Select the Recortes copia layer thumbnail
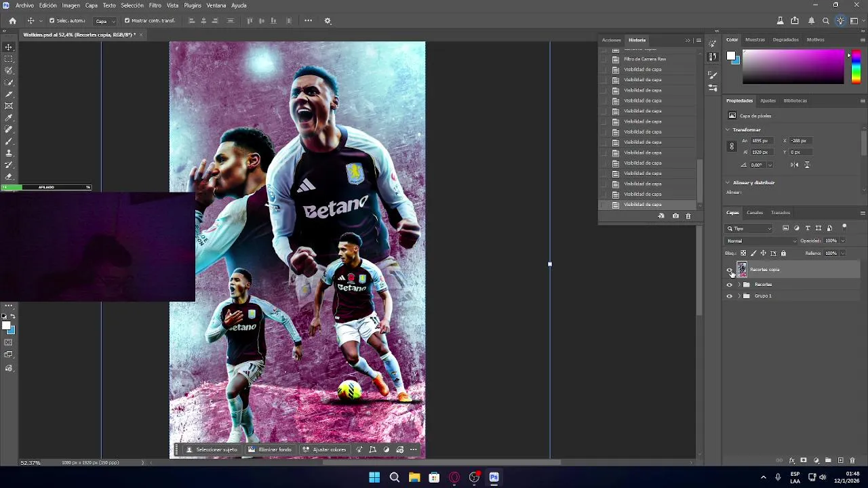This screenshot has width=868, height=488. click(x=742, y=270)
